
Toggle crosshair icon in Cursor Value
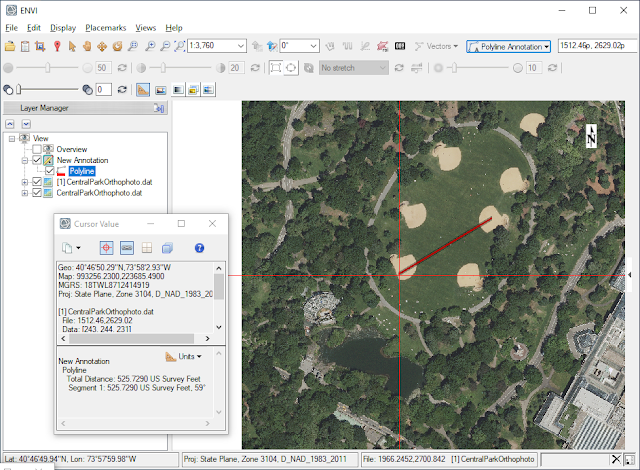[x=107, y=248]
